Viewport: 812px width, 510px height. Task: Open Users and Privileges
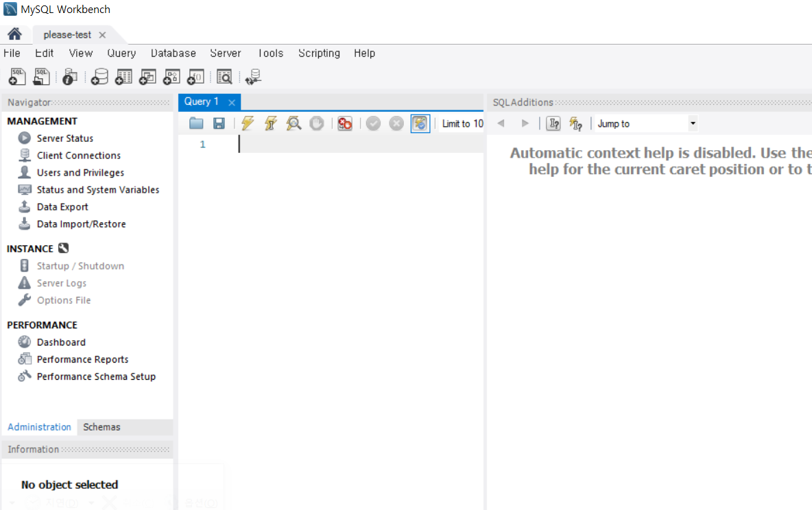(x=80, y=173)
